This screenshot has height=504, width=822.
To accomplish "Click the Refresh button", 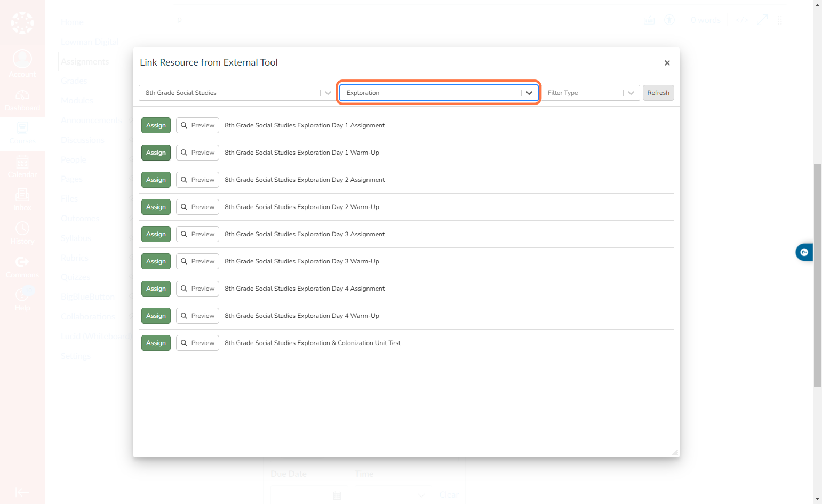I will 658,93.
